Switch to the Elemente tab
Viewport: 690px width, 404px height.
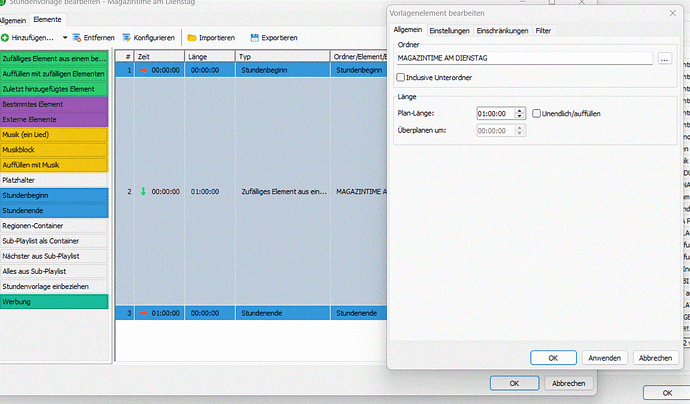point(47,19)
